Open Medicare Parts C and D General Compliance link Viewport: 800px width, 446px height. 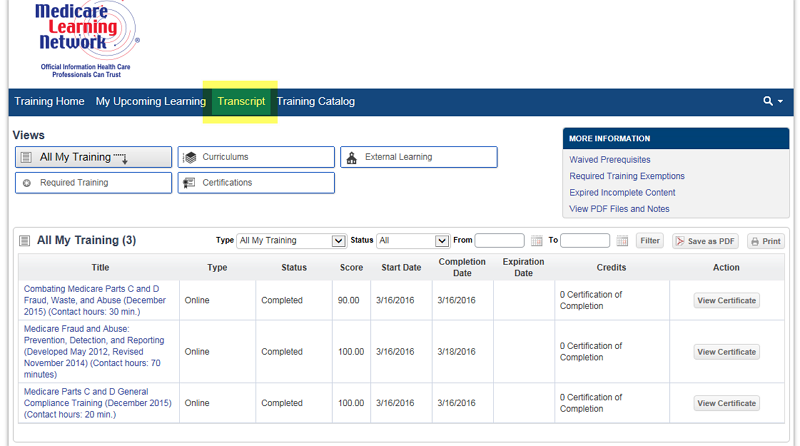pos(97,403)
